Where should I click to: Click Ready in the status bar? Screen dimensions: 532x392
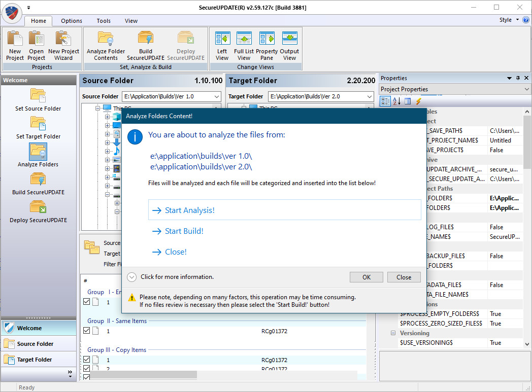(x=27, y=387)
